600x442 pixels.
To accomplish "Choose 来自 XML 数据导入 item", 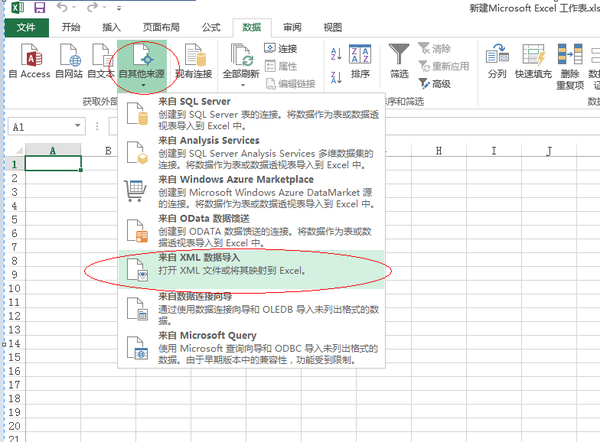I will [251, 269].
